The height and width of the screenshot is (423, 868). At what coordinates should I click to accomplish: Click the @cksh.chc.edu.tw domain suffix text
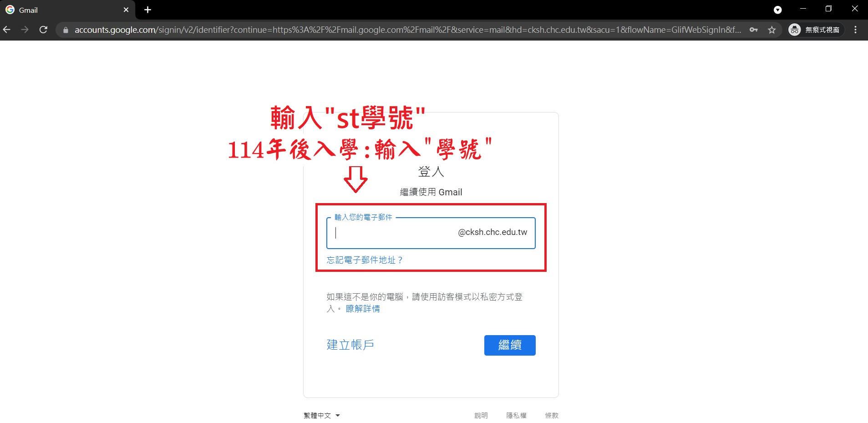pyautogui.click(x=492, y=232)
